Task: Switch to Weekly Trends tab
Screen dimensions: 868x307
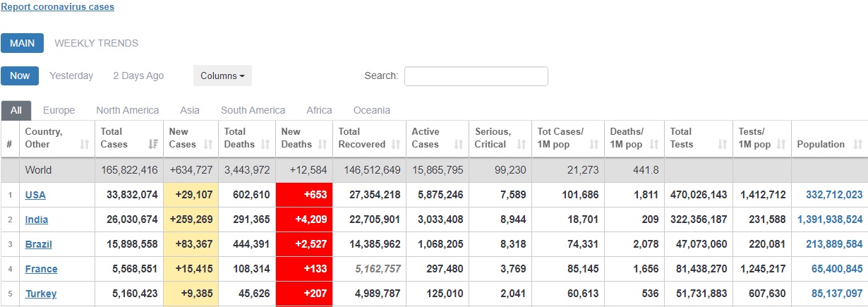Action: click(96, 43)
